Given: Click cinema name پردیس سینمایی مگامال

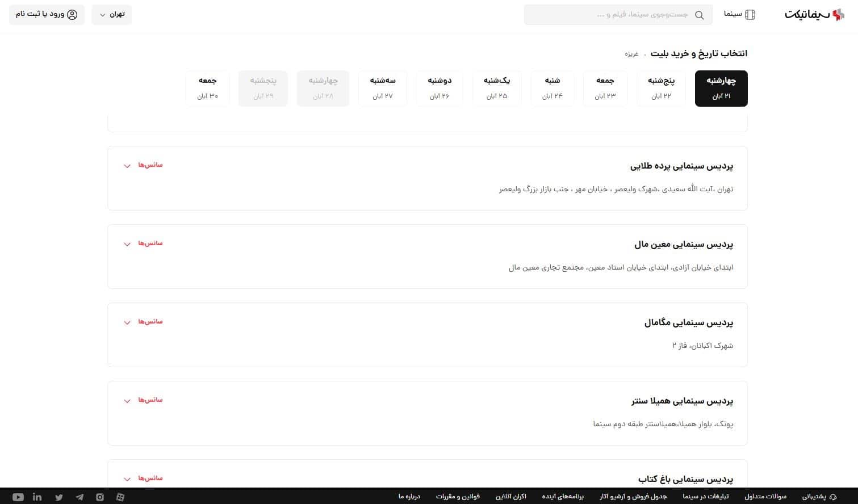Looking at the screenshot, I should [689, 323].
